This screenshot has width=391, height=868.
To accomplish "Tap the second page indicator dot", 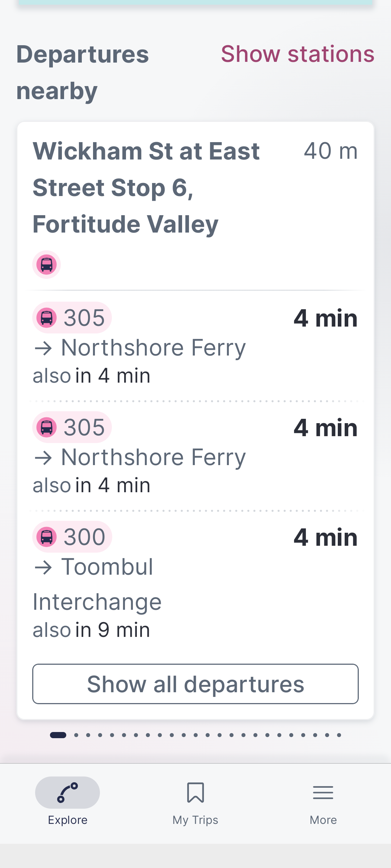I will click(76, 735).
